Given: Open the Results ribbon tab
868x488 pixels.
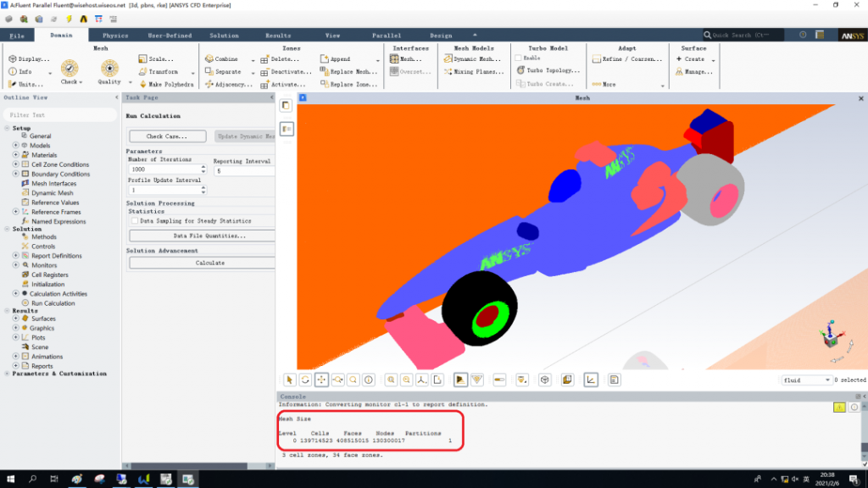Looking at the screenshot, I should pyautogui.click(x=278, y=36).
